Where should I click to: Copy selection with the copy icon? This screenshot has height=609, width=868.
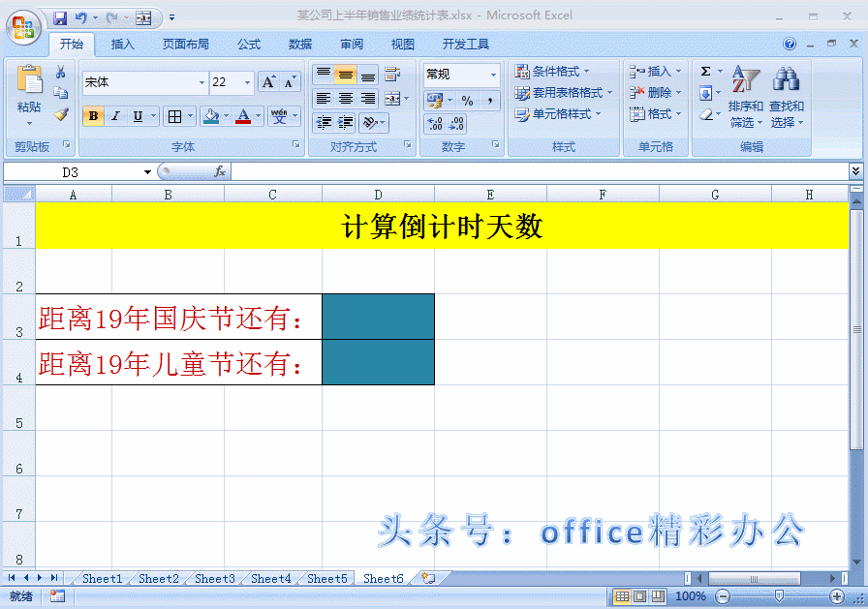coord(60,93)
